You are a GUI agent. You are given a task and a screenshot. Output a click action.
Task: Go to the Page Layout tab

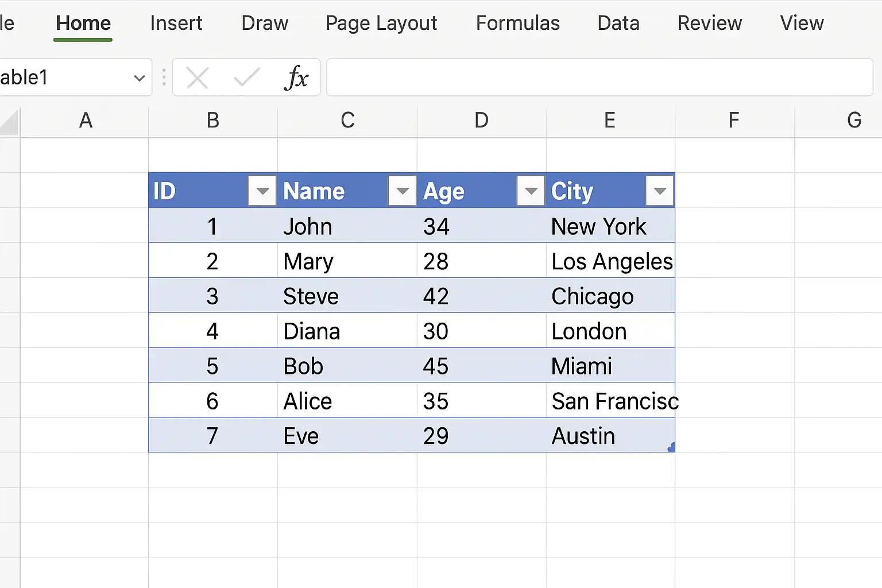click(x=381, y=23)
